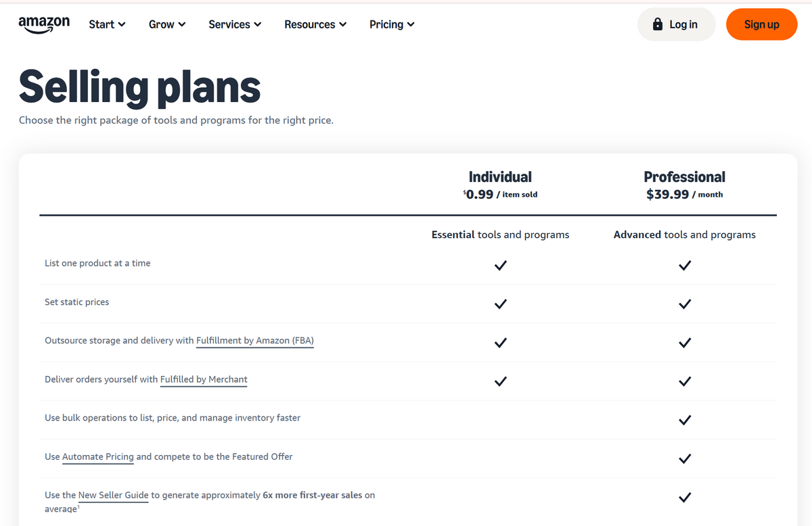The height and width of the screenshot is (526, 812).
Task: Open the Pricing menu
Action: coord(392,24)
